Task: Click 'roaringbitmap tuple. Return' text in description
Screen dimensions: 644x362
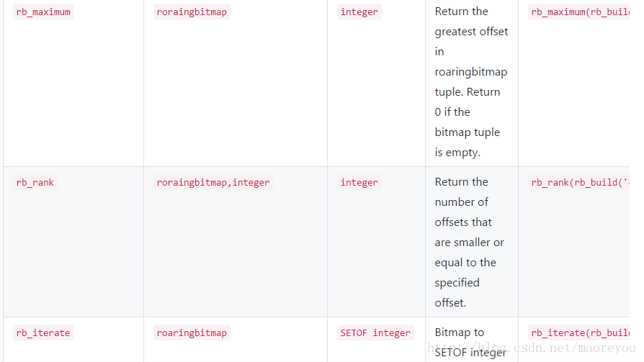Action: (x=471, y=81)
